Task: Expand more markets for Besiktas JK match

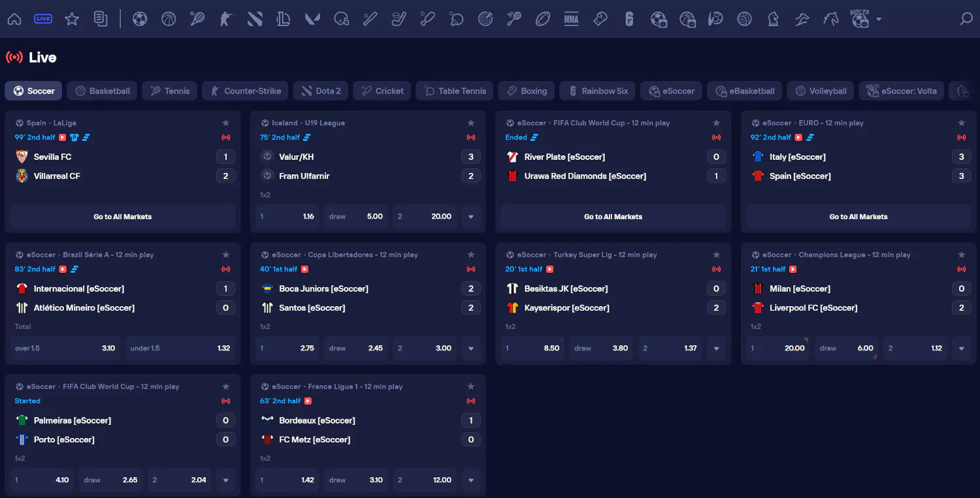Action: pos(717,349)
